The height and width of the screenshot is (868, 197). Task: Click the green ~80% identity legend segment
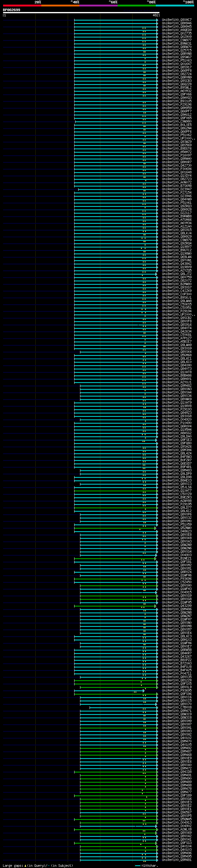pos(137,6)
